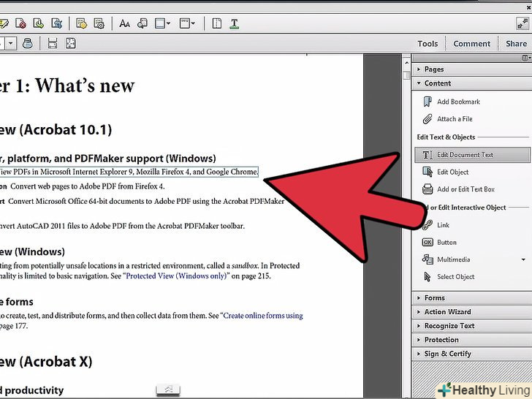The width and height of the screenshot is (532, 399).
Task: Click the Aa recognize text toolbar icon
Action: coord(124,23)
